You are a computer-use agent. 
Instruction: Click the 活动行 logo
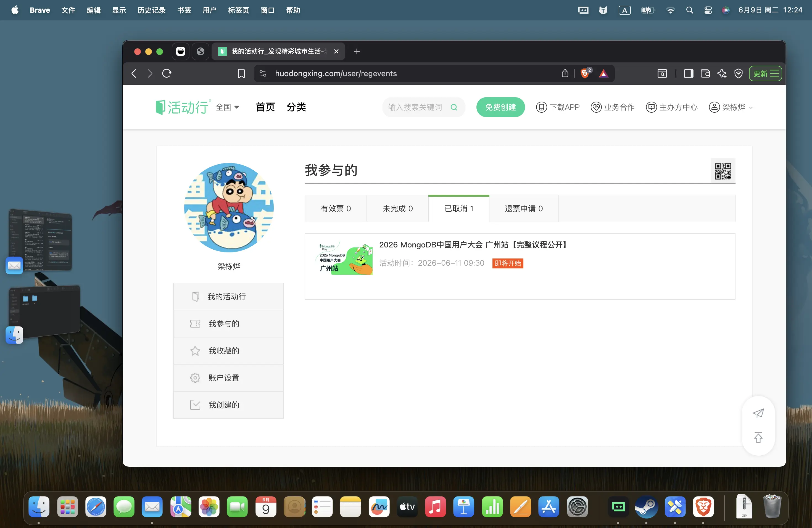tap(183, 107)
